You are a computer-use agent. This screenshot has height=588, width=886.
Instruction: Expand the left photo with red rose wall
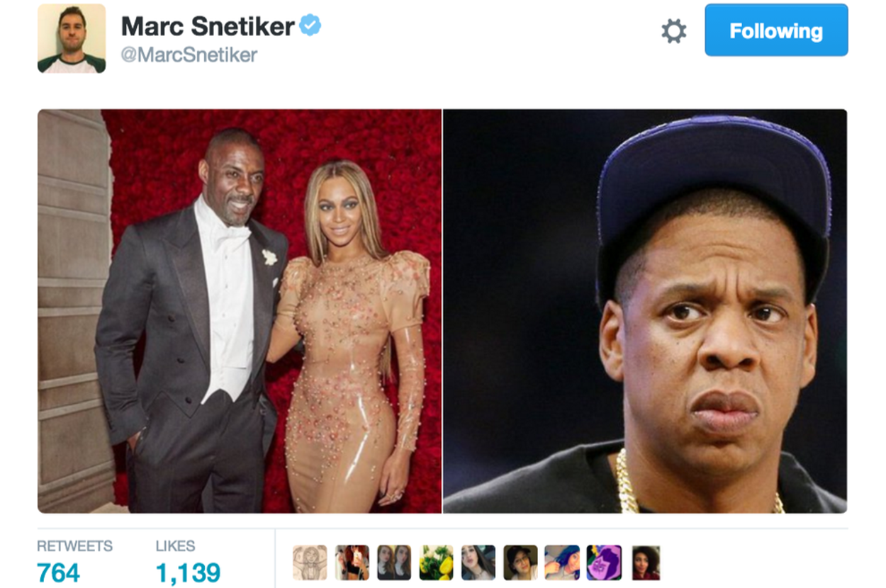[x=240, y=311]
